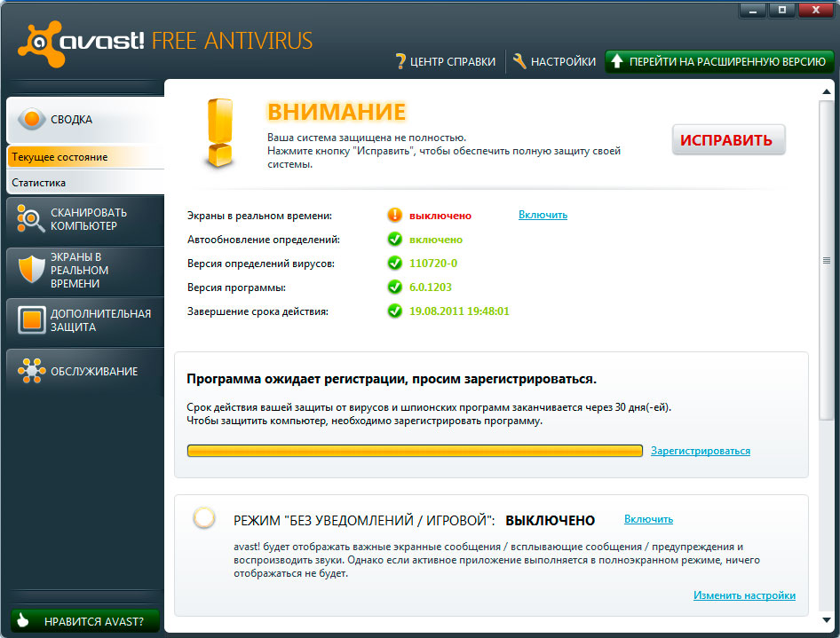Click the vertical scrollbar handle

(x=827, y=260)
